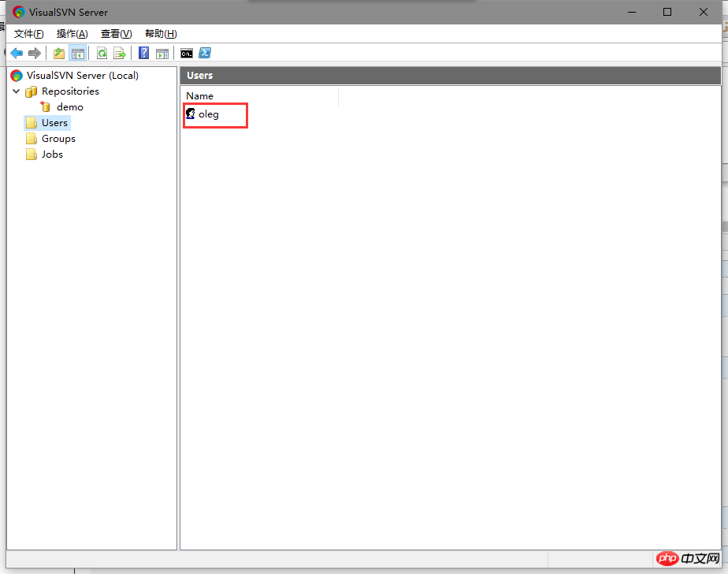The width and height of the screenshot is (728, 574).
Task: Toggle the console tree pane button
Action: tap(77, 54)
